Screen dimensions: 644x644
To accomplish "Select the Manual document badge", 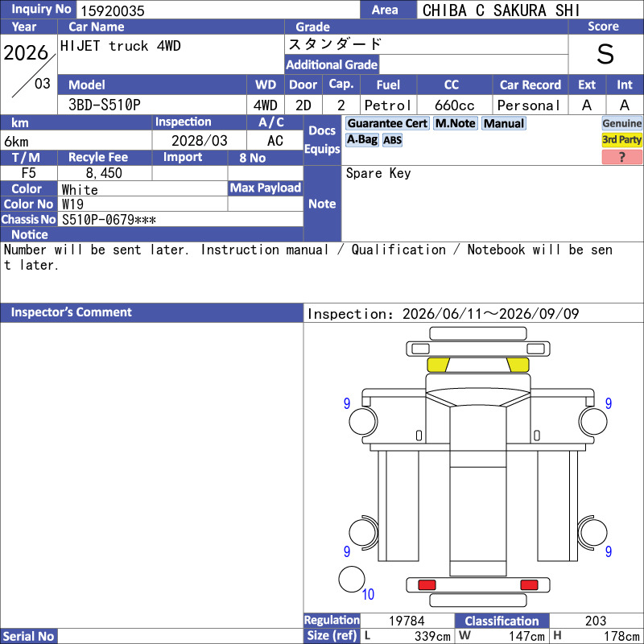I will click(x=504, y=123).
